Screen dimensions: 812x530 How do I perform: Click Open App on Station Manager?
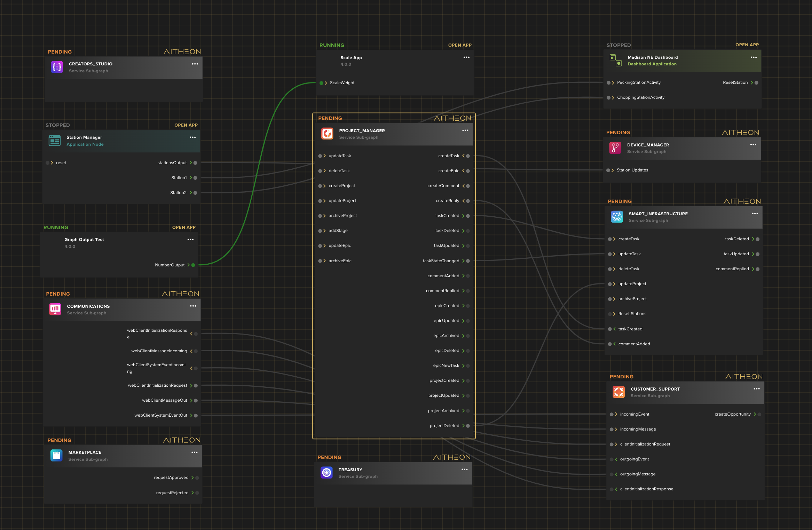click(186, 125)
